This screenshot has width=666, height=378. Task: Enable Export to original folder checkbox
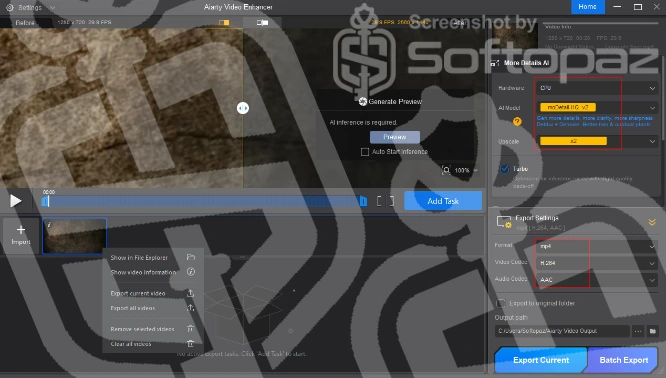click(501, 303)
